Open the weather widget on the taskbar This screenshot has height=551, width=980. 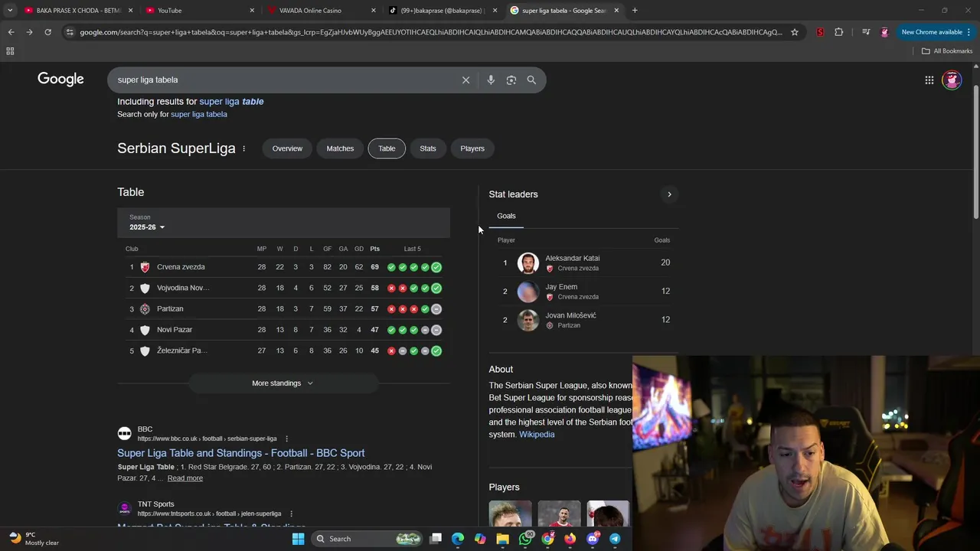coord(34,539)
